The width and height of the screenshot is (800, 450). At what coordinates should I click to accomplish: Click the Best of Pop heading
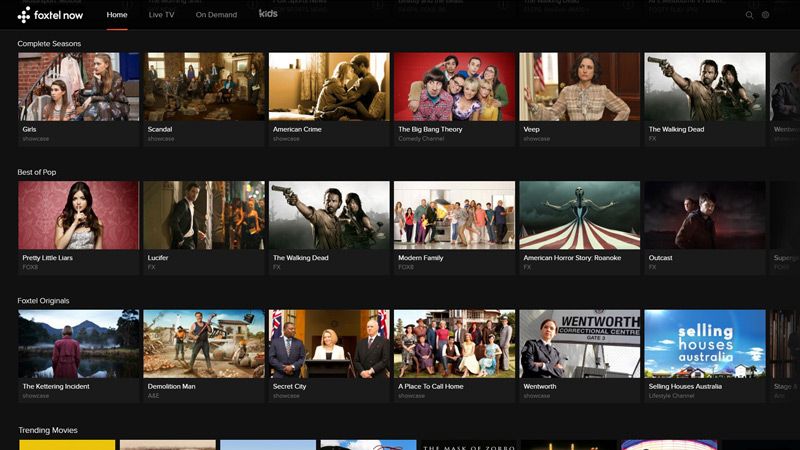point(37,172)
